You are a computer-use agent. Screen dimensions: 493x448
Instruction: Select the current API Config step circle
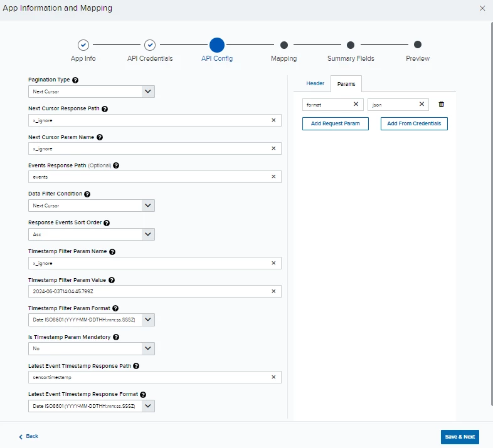(x=217, y=45)
